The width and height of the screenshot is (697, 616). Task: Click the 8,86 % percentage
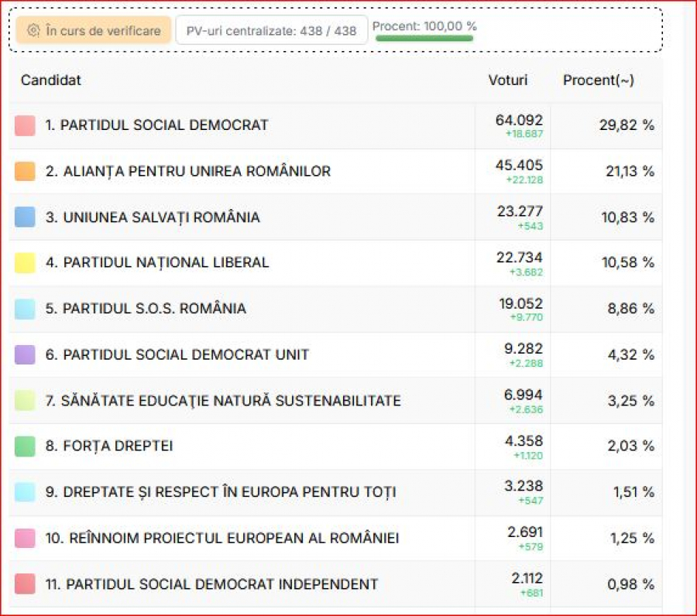click(x=630, y=309)
